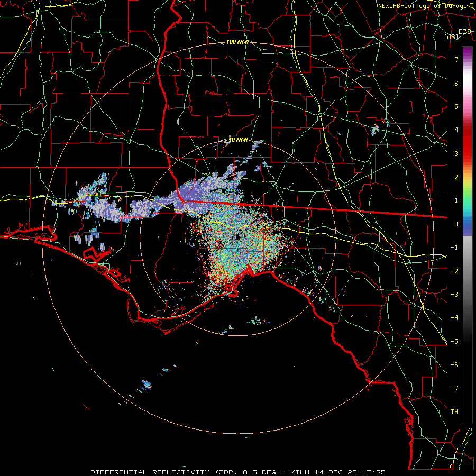Click the -3 value on color scale
The image size is (476, 476).
(454, 294)
